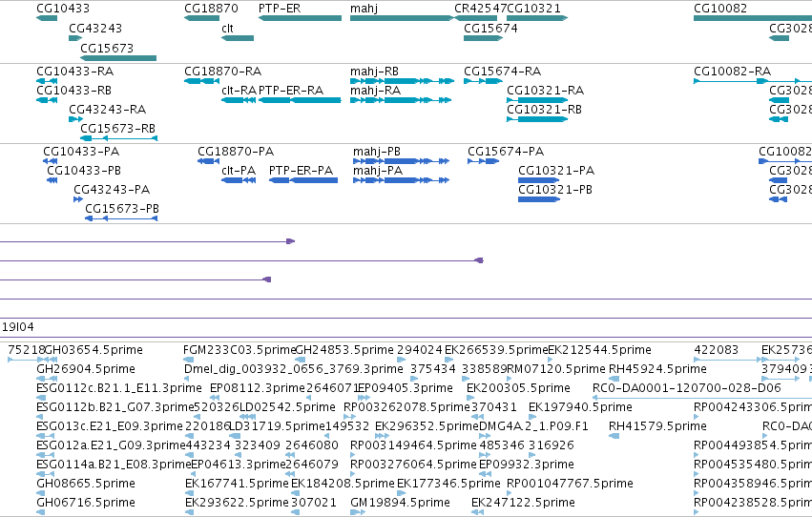The height and width of the screenshot is (517, 812).
Task: Select the CG10321-RA transcript label
Action: tap(545, 90)
